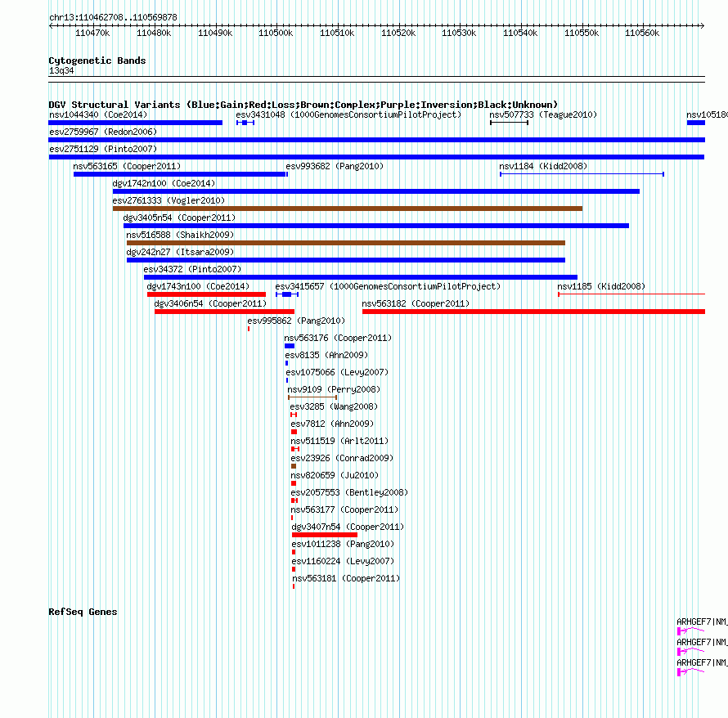Open the esv993682 (Pang2010) variant
The width and height of the screenshot is (728, 718).
(335, 166)
